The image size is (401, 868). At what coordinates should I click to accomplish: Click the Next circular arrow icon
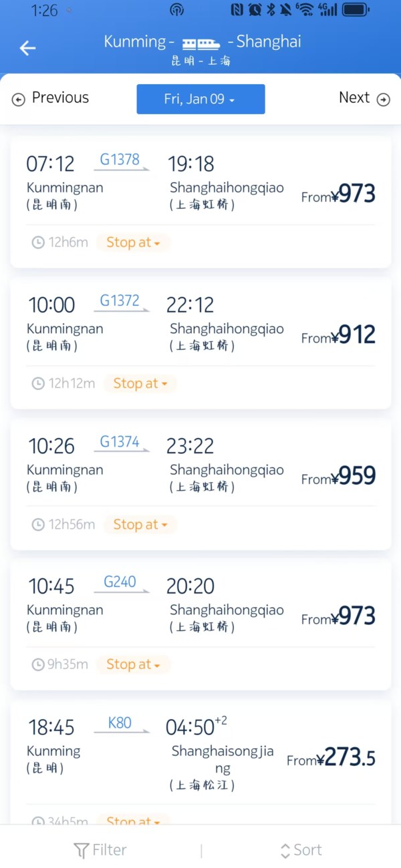coord(384,98)
